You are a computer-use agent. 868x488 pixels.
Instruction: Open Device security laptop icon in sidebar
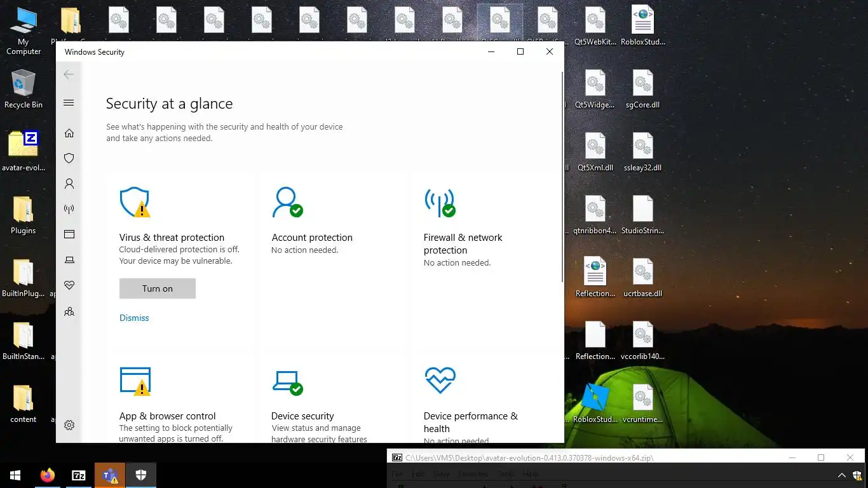click(69, 260)
